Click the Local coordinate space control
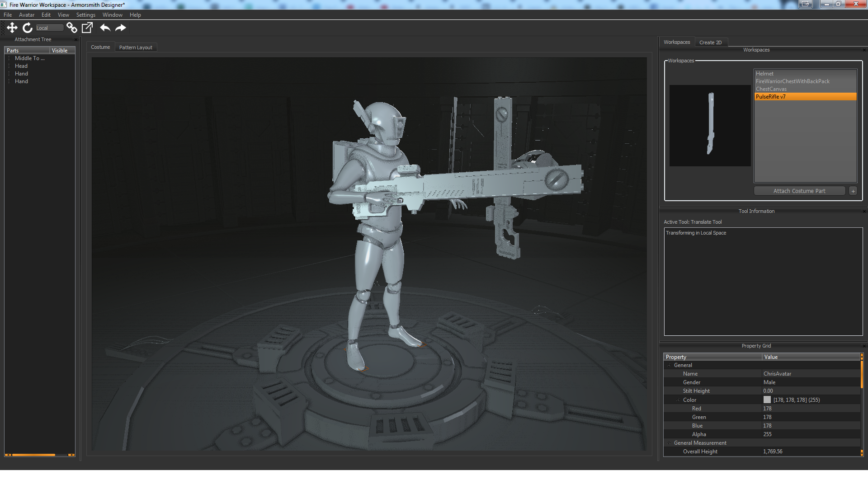 pyautogui.click(x=49, y=28)
